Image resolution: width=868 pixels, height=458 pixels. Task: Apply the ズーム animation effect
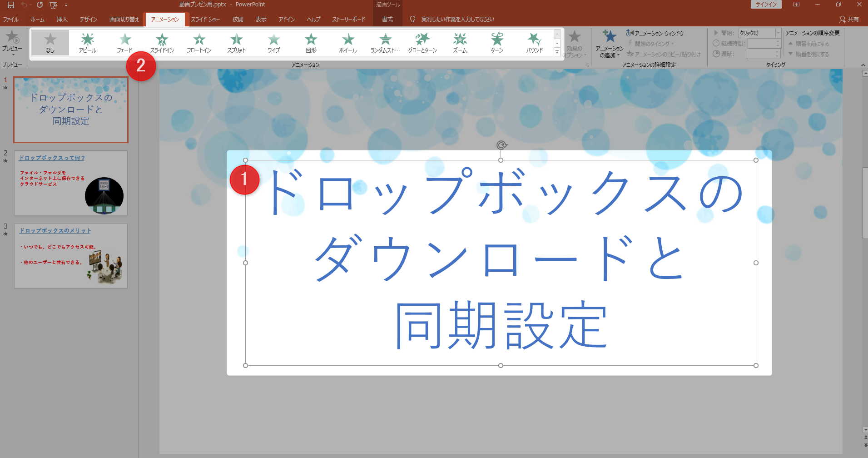(x=460, y=43)
